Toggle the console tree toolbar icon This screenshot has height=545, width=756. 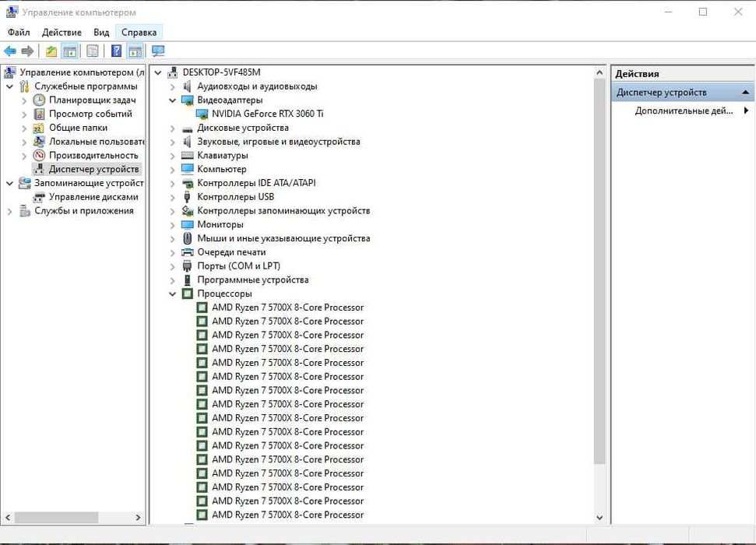coord(69,51)
